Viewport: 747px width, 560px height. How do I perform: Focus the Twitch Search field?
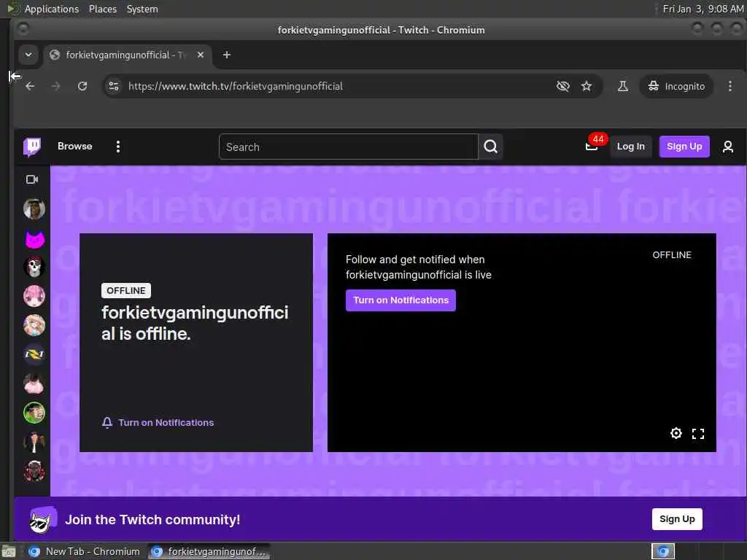[x=348, y=147]
